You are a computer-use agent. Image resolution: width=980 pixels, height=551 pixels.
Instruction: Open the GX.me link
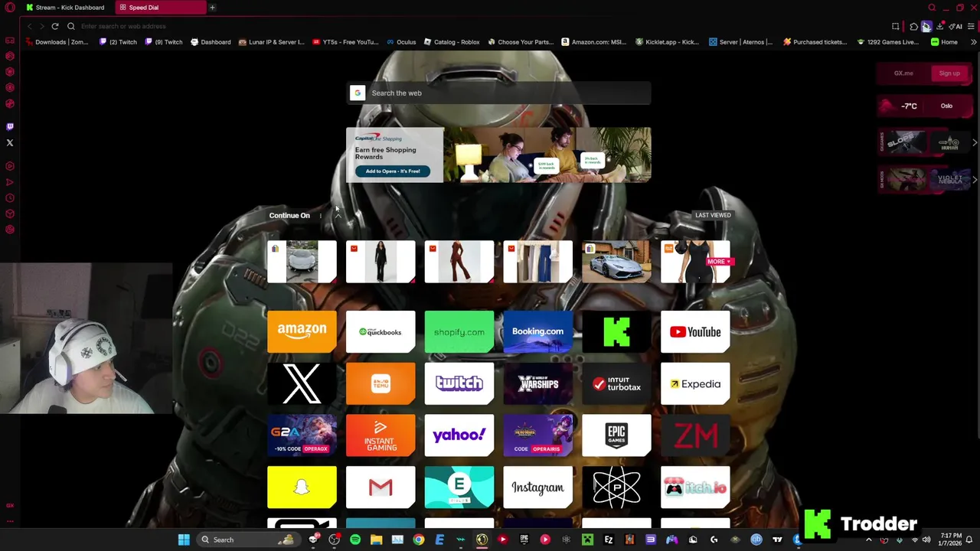pyautogui.click(x=903, y=73)
